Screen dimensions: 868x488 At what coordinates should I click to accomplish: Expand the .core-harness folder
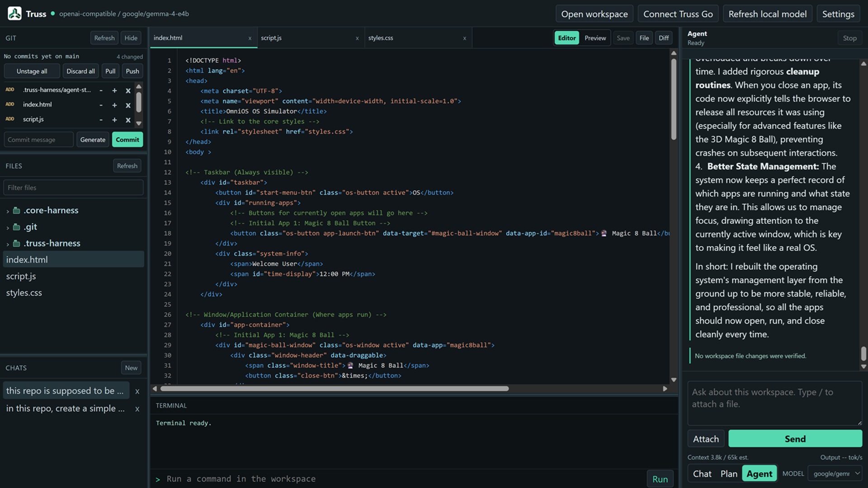pyautogui.click(x=8, y=211)
